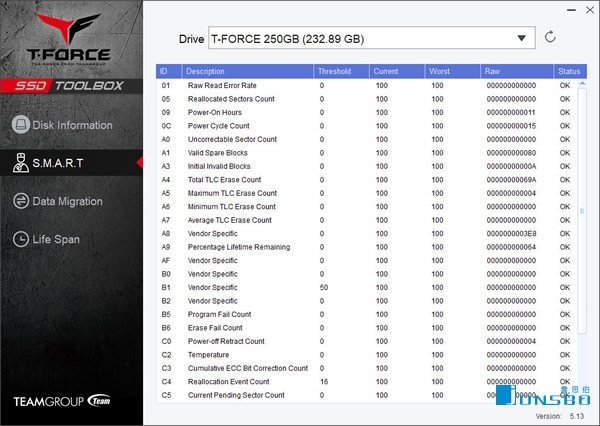Sort by the Worst column header
The width and height of the screenshot is (600, 426).
(452, 71)
